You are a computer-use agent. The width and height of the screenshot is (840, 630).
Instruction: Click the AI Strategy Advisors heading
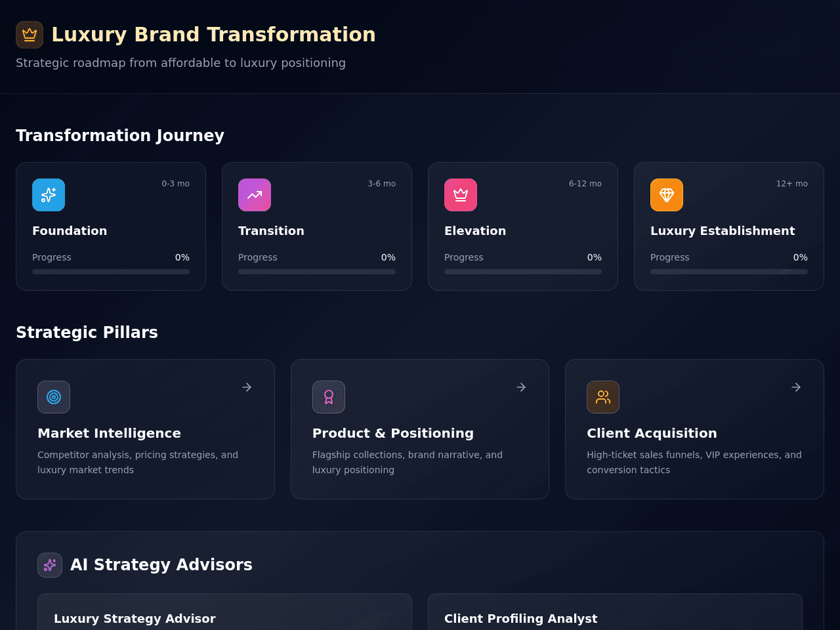pos(161,565)
